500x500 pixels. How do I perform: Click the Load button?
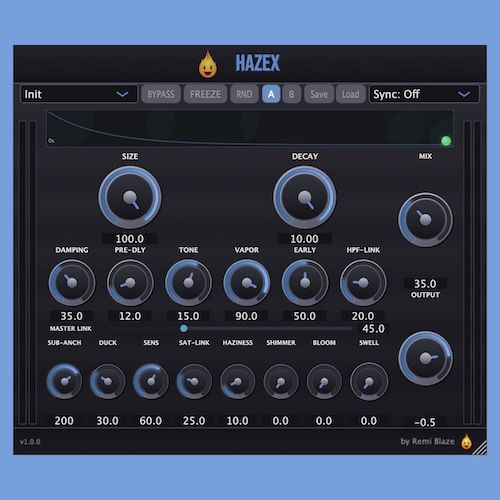(x=350, y=94)
